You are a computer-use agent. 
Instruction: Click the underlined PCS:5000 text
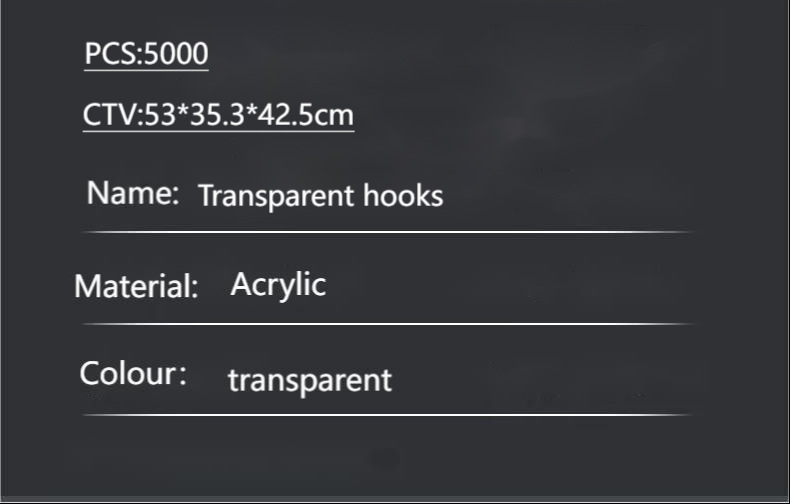pos(146,54)
